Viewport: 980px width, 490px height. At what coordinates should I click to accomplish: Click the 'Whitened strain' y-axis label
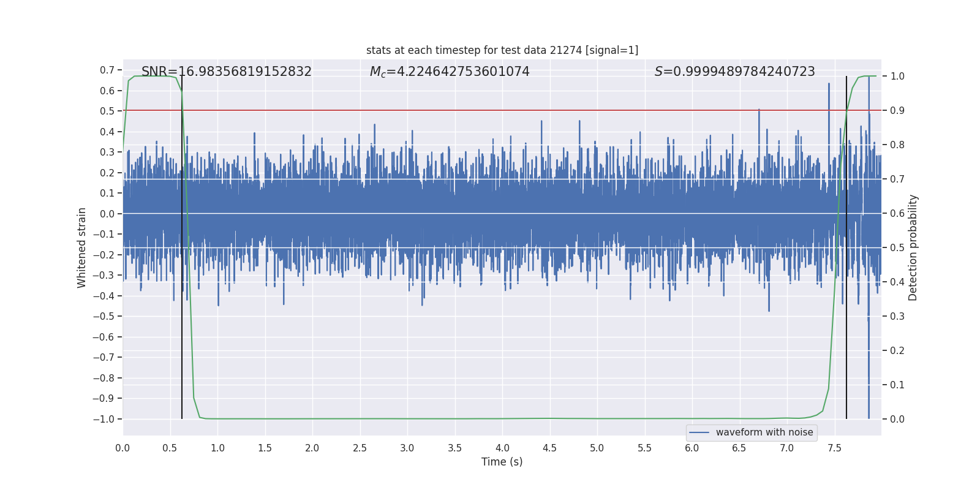pyautogui.click(x=82, y=247)
